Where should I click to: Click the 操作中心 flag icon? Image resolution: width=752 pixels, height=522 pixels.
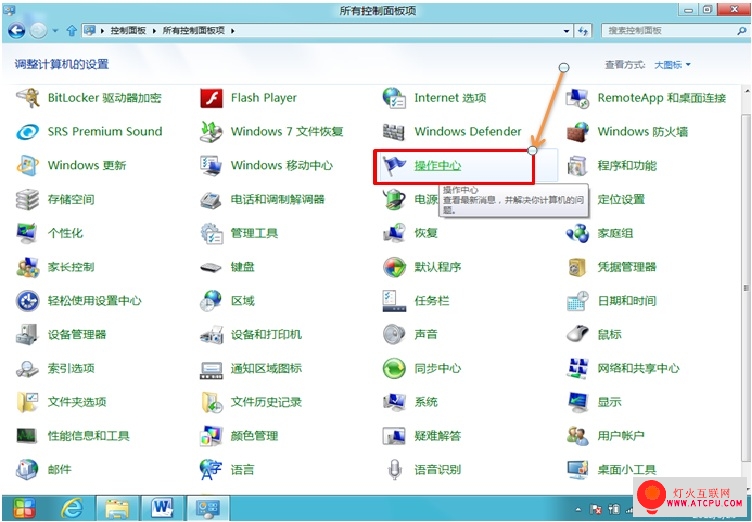click(394, 166)
